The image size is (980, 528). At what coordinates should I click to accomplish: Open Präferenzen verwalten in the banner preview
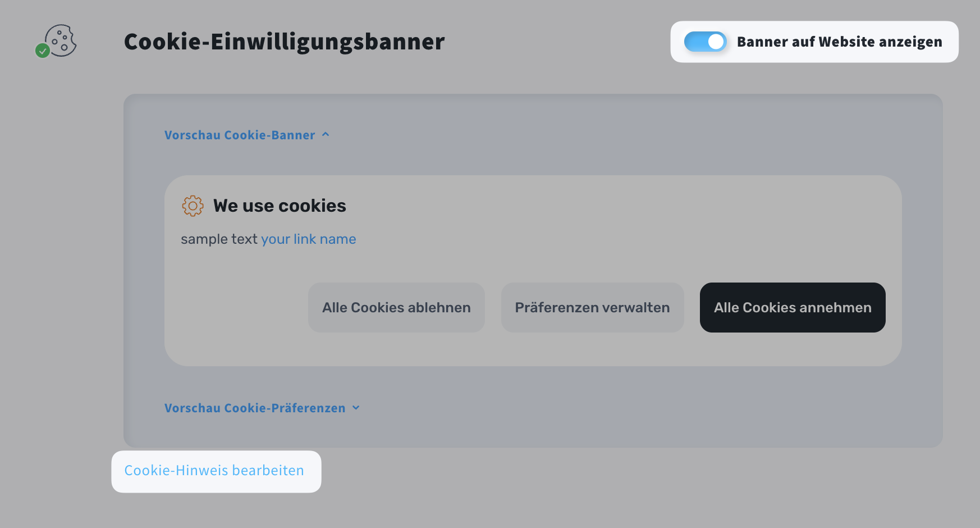point(592,308)
